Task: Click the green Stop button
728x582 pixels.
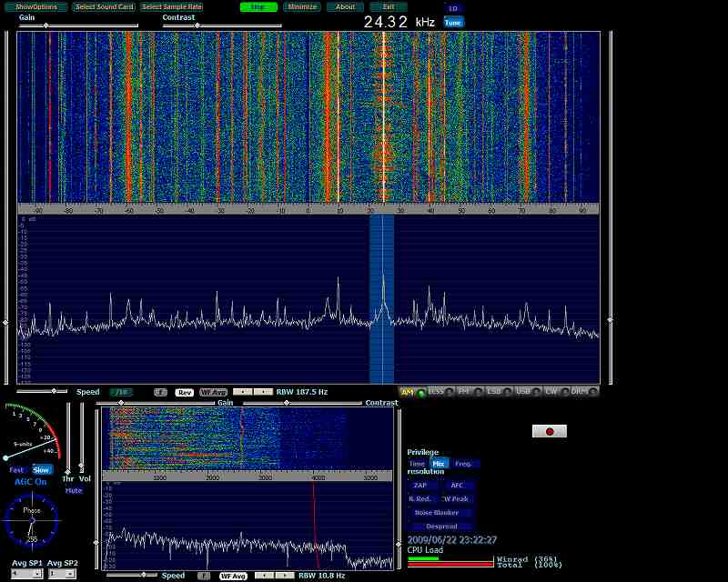Action: pyautogui.click(x=258, y=7)
